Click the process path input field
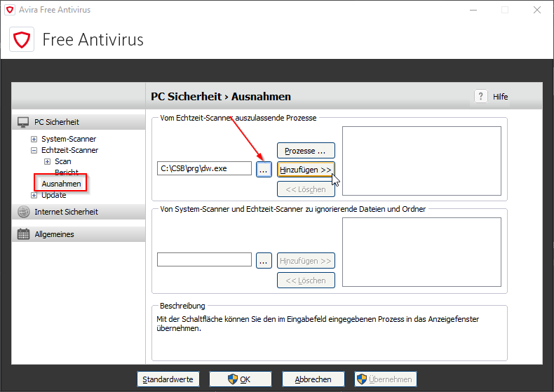 (204, 168)
